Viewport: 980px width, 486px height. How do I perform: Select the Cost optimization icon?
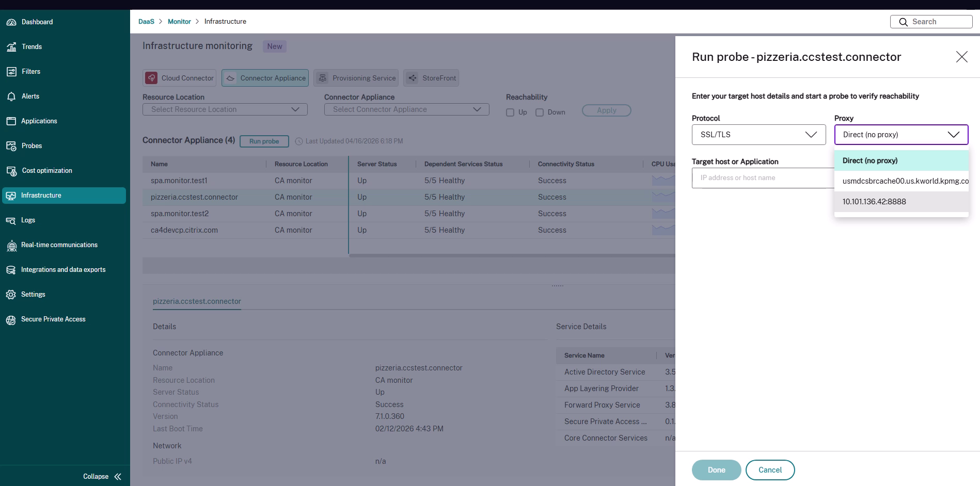(11, 171)
